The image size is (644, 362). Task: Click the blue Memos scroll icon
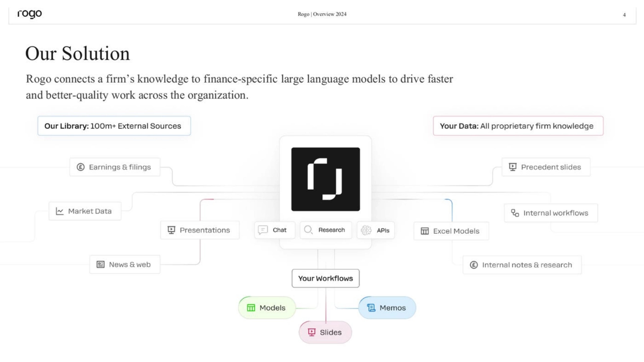click(371, 308)
